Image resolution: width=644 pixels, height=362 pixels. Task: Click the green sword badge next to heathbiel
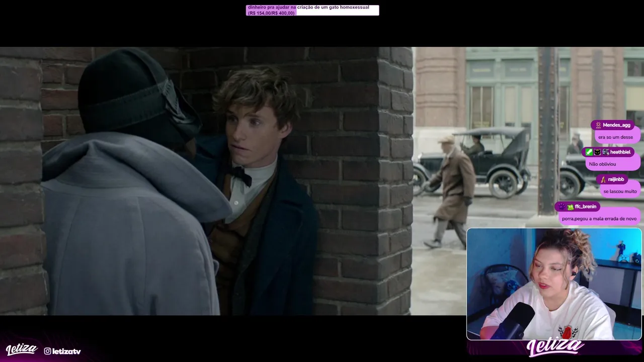point(589,152)
